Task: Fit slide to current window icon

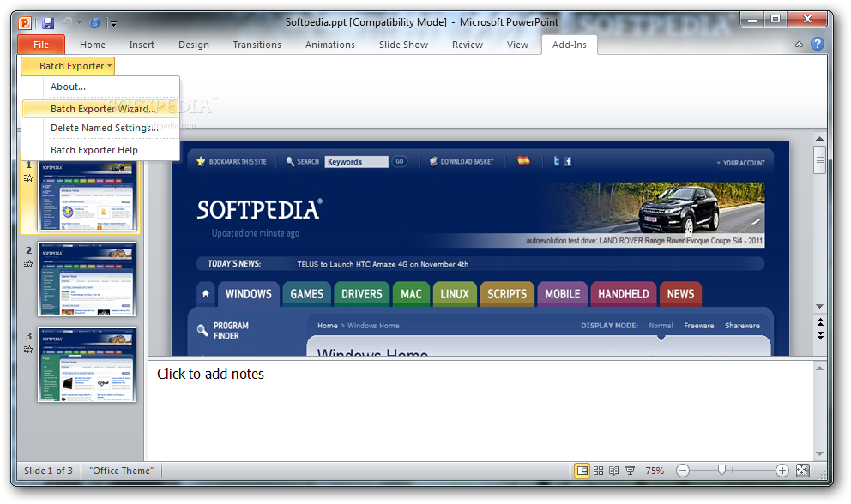Action: coord(803,471)
